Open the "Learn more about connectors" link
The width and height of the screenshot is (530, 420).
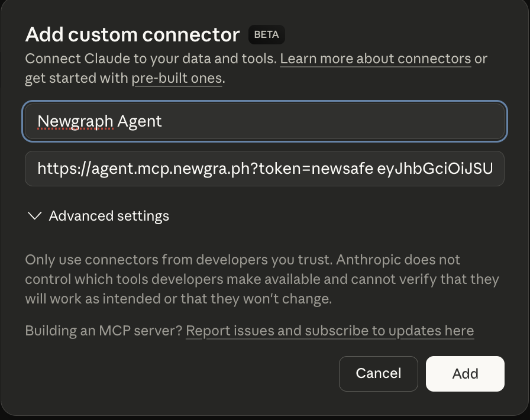376,59
